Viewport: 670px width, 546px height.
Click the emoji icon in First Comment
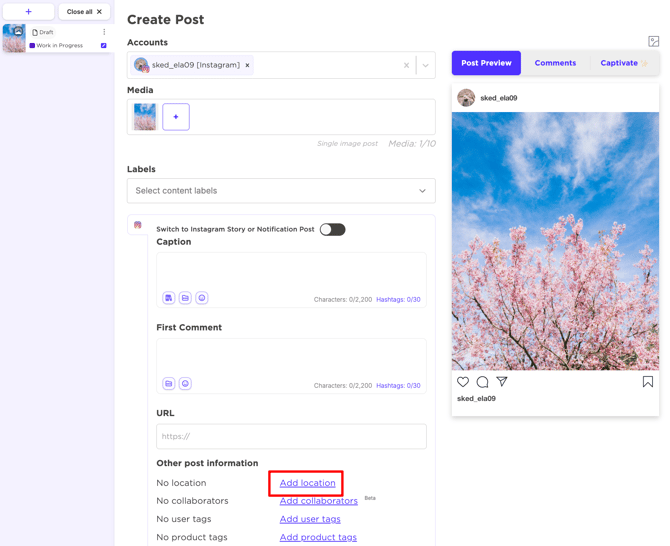[x=185, y=384]
